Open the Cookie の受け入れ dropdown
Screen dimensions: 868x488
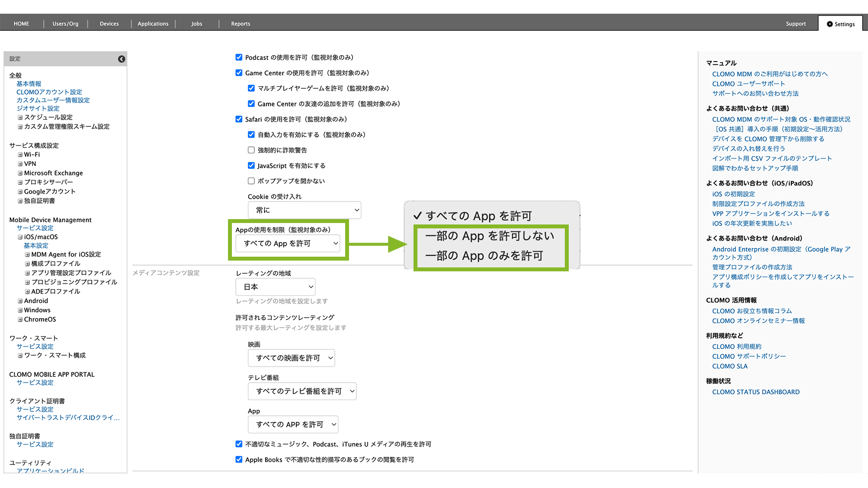[304, 210]
